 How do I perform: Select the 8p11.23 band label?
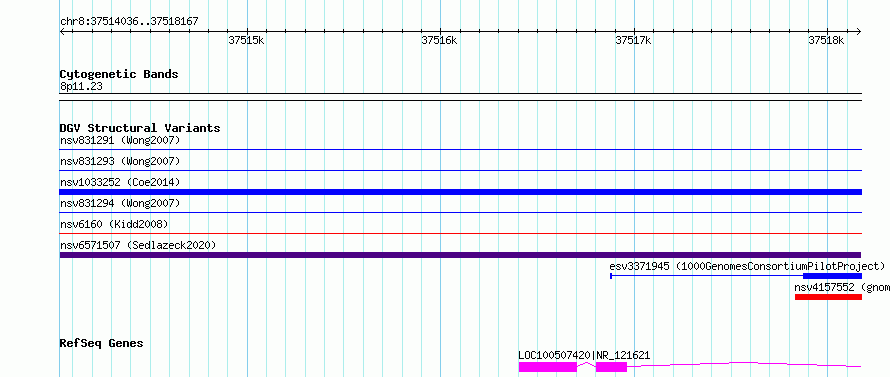pyautogui.click(x=81, y=87)
